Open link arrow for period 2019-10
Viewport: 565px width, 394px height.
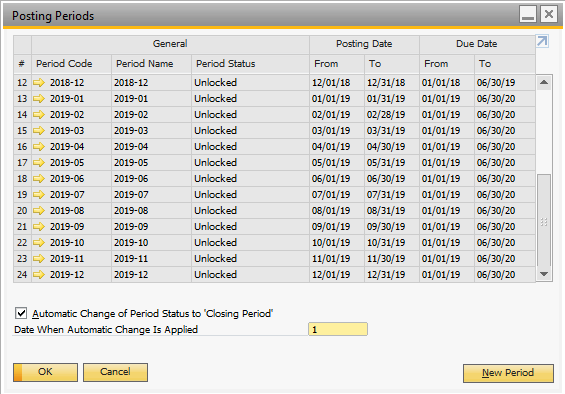[39, 243]
